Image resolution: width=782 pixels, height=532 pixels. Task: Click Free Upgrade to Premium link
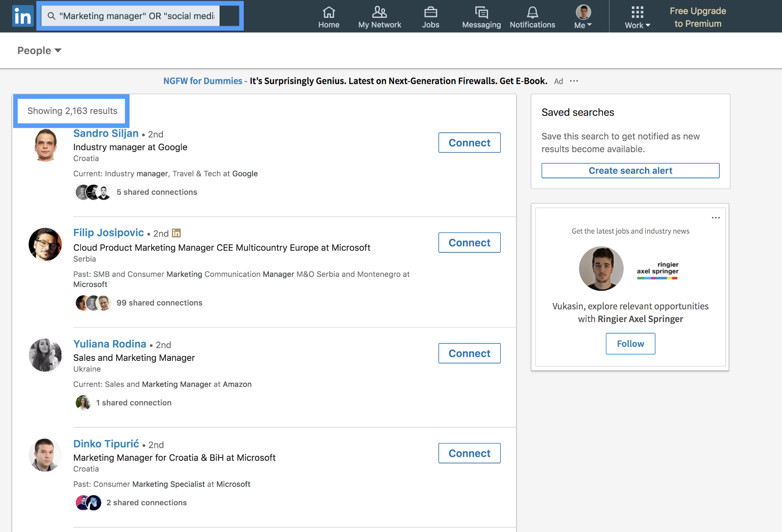tap(698, 17)
